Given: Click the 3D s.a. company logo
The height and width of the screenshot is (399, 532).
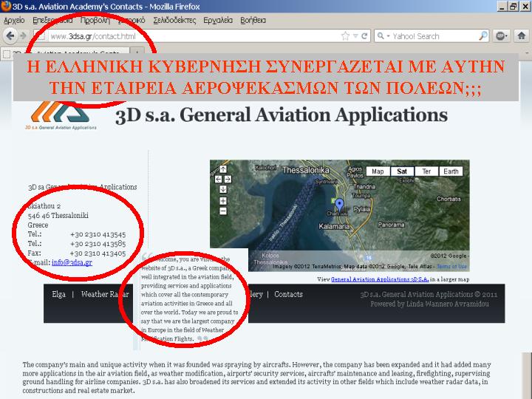Looking at the screenshot, I should 61,116.
